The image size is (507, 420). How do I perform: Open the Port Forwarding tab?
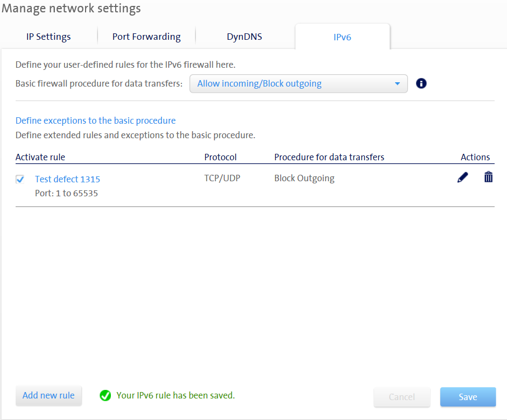146,37
